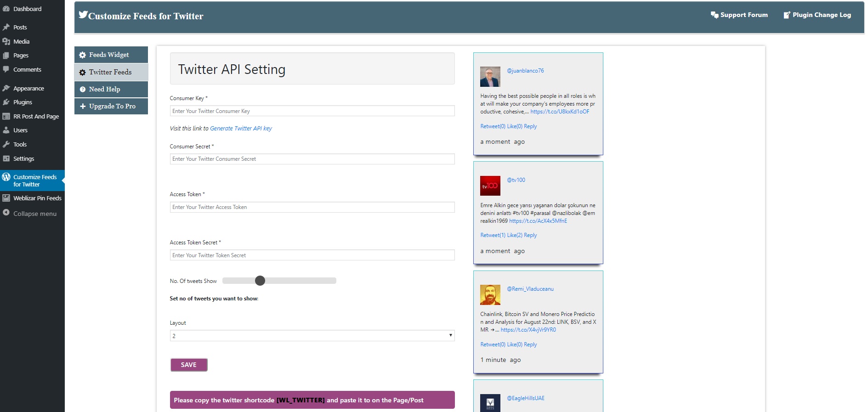Open Remi_Vladuceanu avatar thumbnail
This screenshot has width=868, height=412.
pyautogui.click(x=490, y=295)
